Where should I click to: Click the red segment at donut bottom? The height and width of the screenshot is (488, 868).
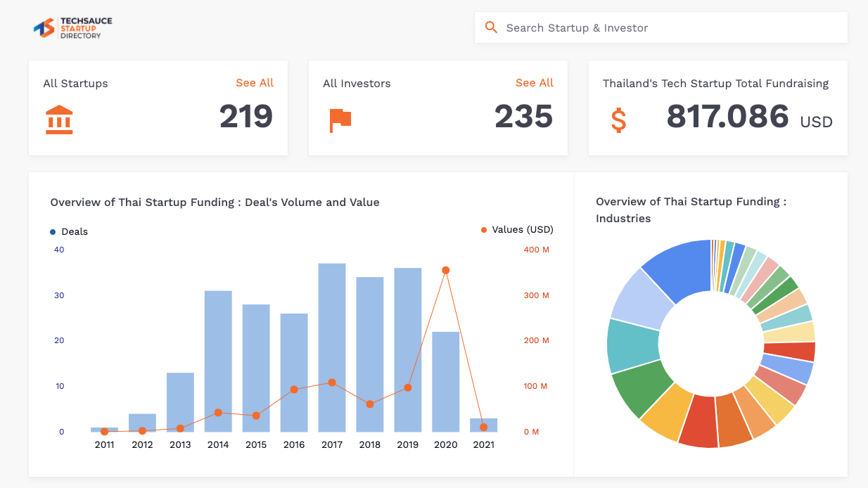tap(697, 420)
